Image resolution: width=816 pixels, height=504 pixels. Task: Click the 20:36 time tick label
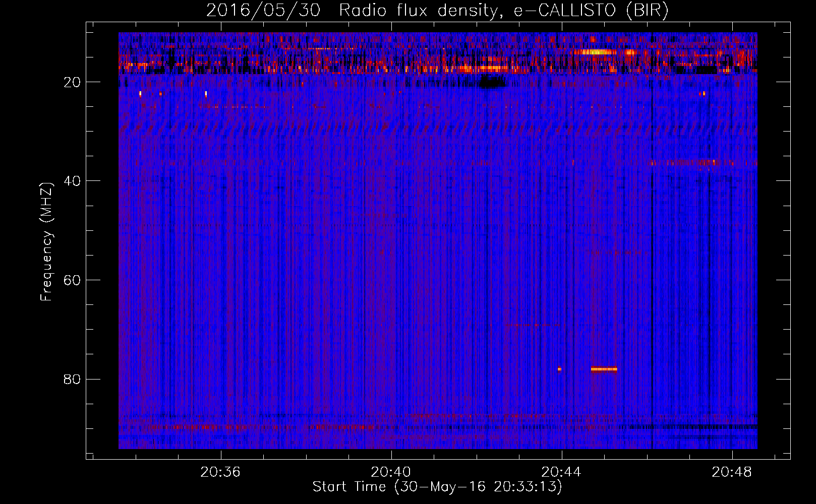click(x=220, y=472)
